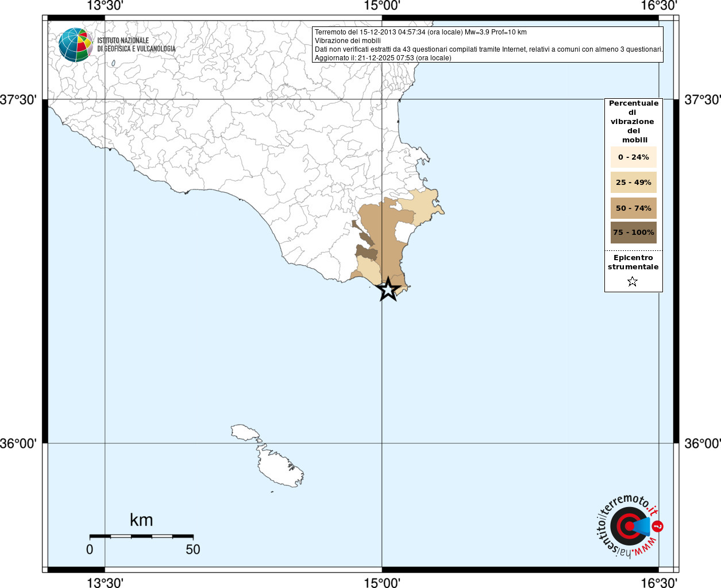
Task: Click the left 36°00' latitude label
Action: 18,444
